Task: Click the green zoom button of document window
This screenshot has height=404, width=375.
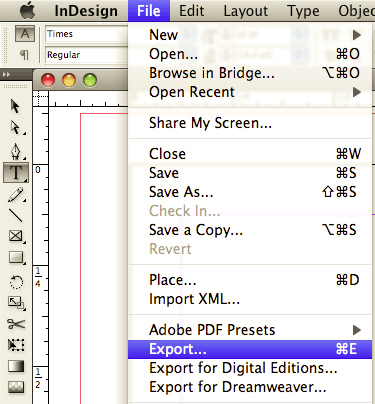Action: click(90, 80)
